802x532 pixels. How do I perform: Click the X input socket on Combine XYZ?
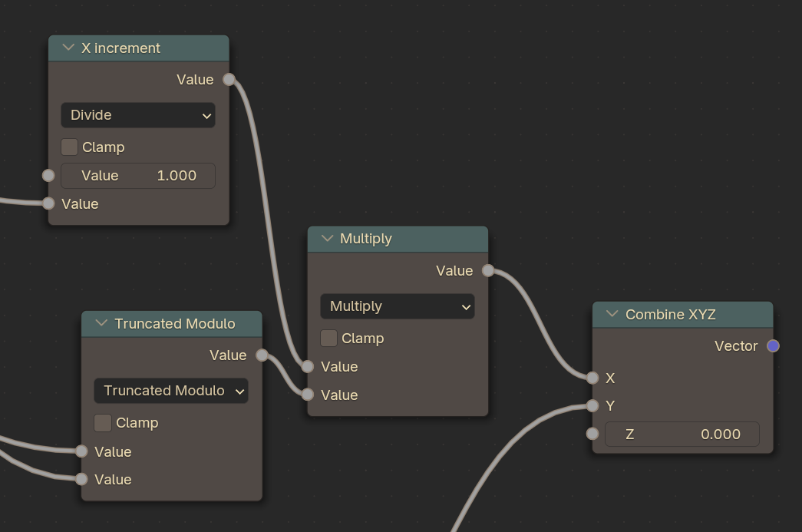tap(592, 378)
